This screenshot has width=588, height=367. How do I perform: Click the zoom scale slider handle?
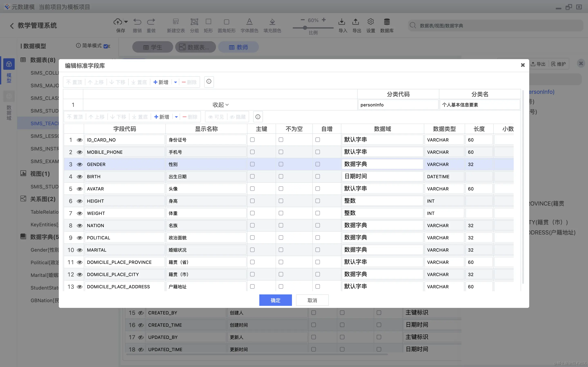coord(305,28)
